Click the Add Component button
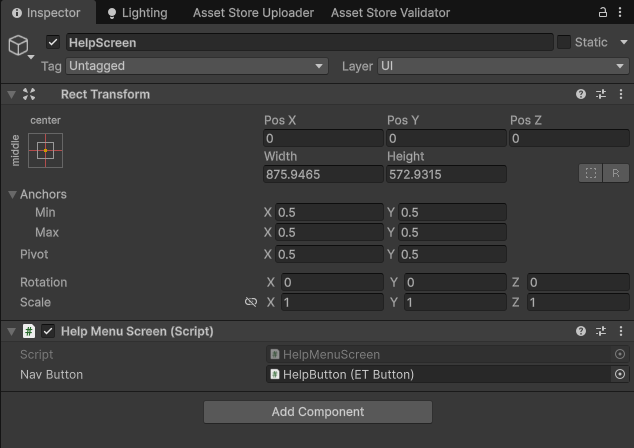 (x=317, y=412)
